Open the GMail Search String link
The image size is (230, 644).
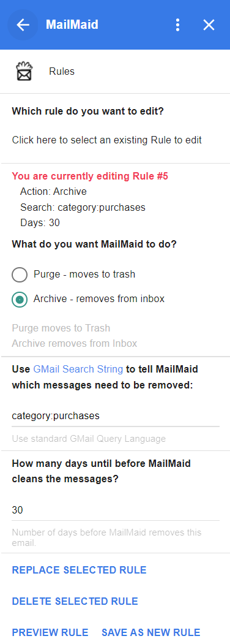(78, 369)
